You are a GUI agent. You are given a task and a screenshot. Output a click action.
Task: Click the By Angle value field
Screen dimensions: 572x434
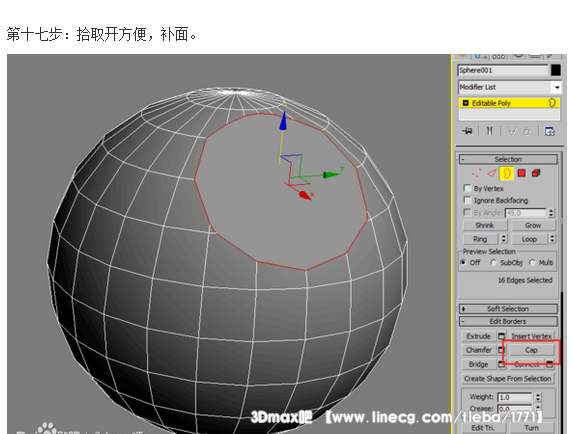[526, 213]
